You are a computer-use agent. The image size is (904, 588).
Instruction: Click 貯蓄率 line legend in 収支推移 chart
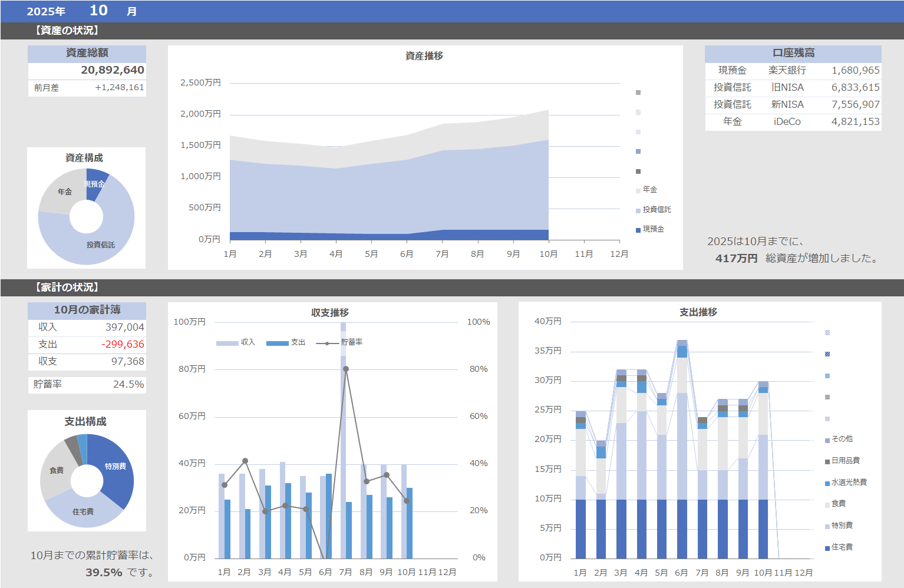[x=328, y=343]
